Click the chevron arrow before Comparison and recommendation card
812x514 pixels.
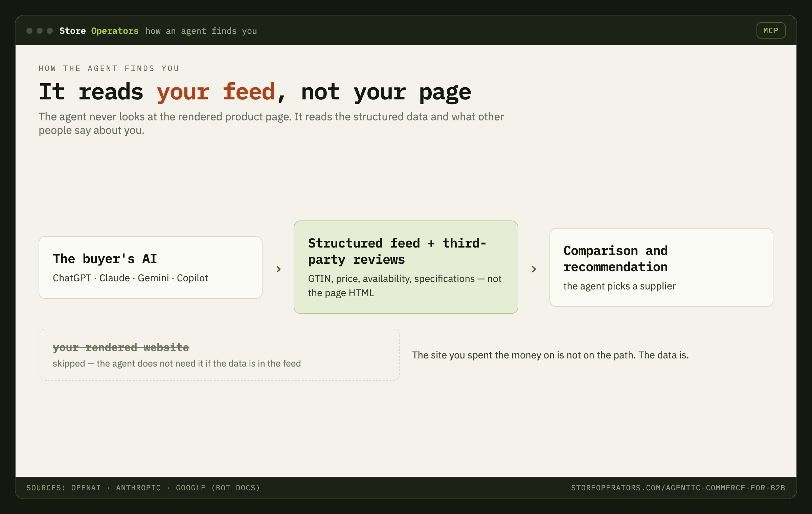click(x=534, y=269)
